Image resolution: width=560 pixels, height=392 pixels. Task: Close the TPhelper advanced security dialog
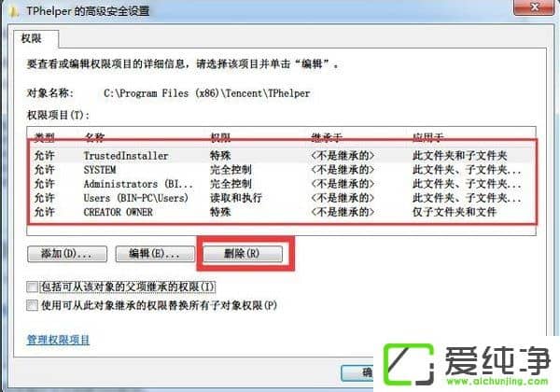[534, 7]
